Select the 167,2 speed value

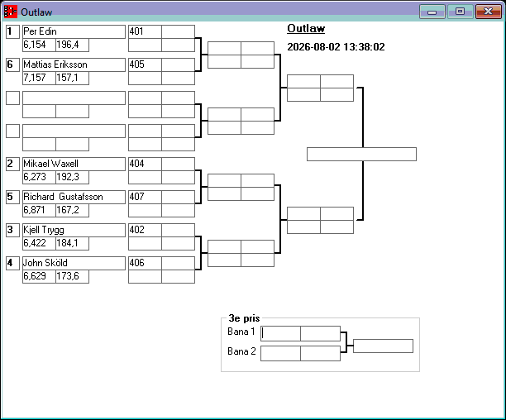[72, 210]
